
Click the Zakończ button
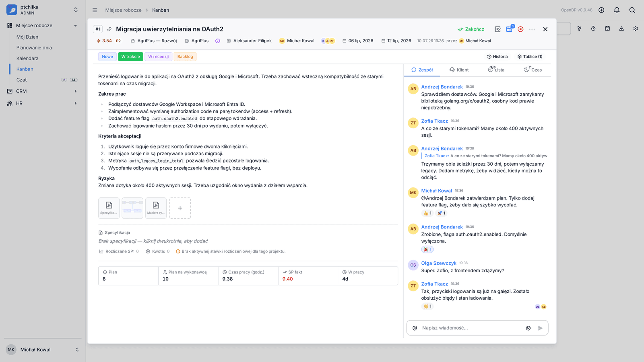(x=471, y=29)
